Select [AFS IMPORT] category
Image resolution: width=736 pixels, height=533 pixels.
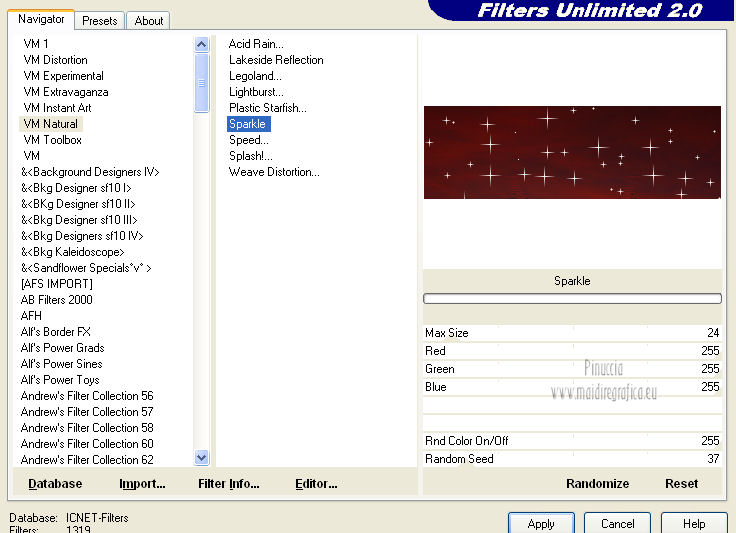click(57, 284)
